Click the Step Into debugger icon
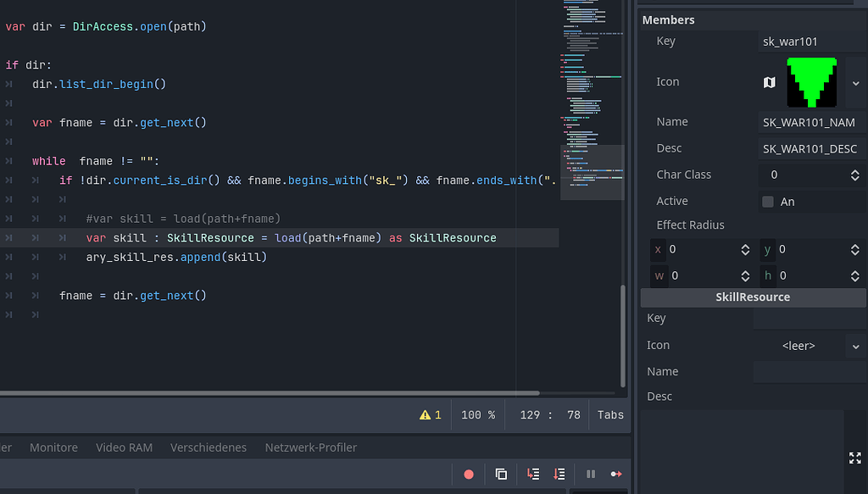Image resolution: width=868 pixels, height=494 pixels. 533,474
